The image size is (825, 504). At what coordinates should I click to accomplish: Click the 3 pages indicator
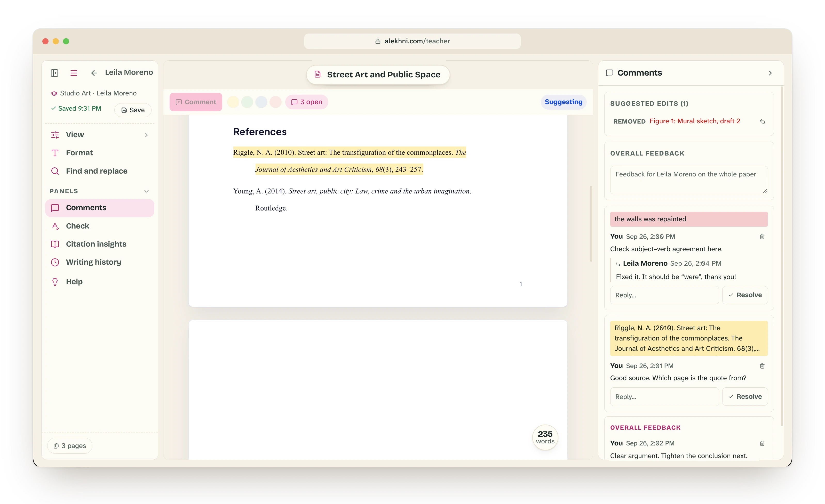(x=70, y=446)
